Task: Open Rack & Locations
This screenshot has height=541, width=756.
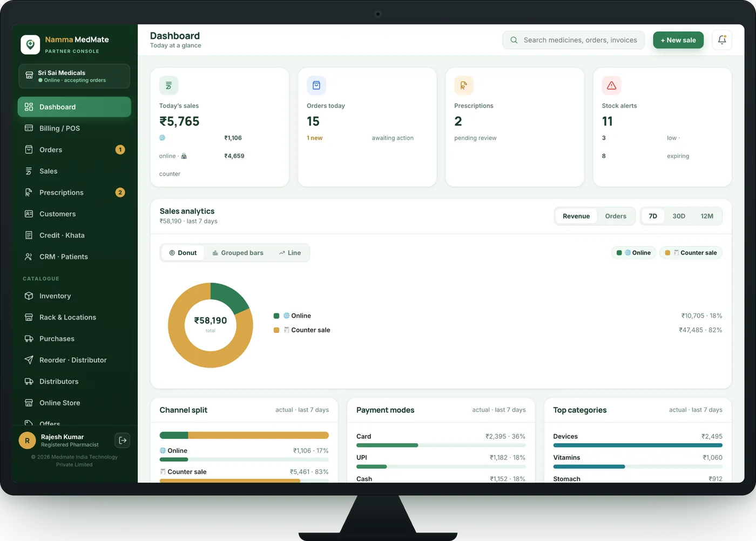Action: point(75,317)
